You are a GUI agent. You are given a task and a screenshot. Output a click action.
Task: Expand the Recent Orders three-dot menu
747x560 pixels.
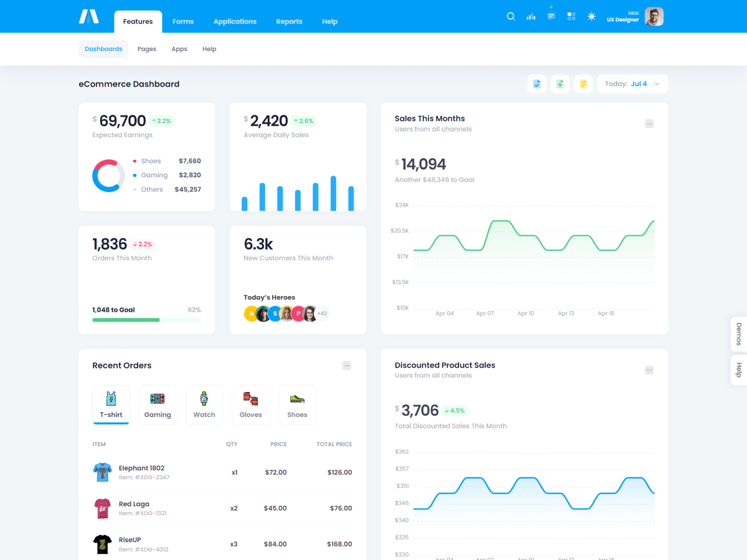click(347, 366)
